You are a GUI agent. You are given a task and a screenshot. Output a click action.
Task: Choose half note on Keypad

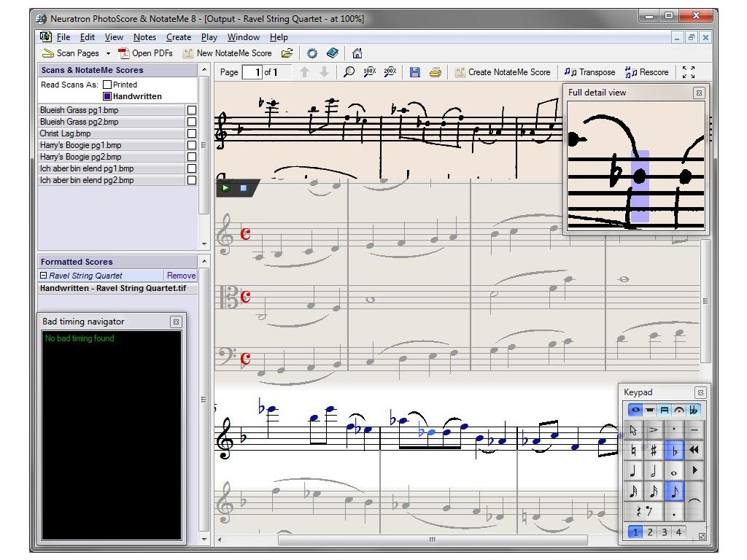(654, 471)
